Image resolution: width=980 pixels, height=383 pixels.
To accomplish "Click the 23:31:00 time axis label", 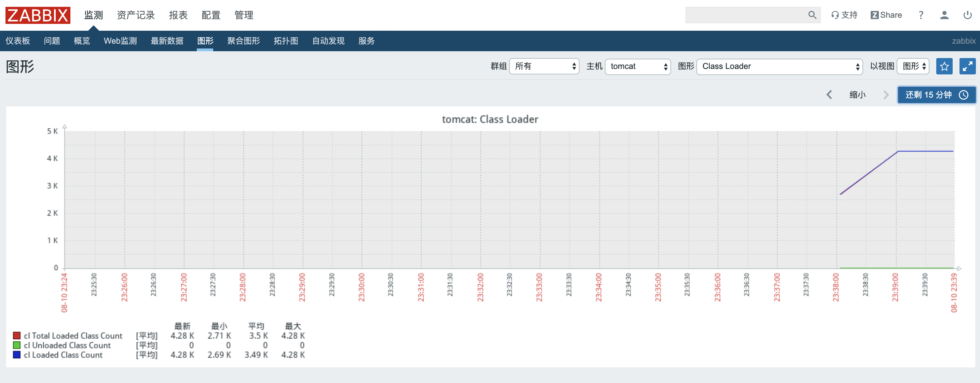I will pos(421,287).
